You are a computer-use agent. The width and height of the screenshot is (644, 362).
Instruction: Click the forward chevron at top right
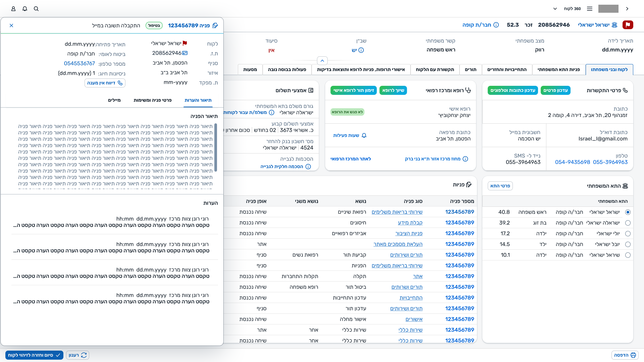click(627, 9)
